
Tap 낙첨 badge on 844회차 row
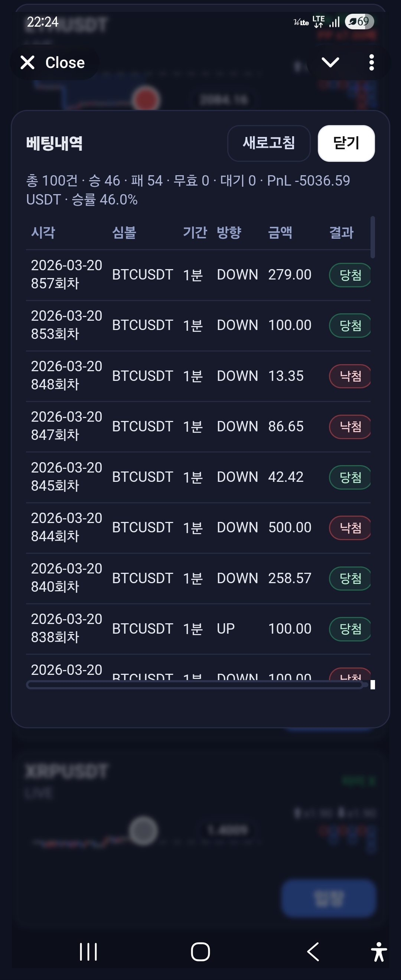pos(350,527)
